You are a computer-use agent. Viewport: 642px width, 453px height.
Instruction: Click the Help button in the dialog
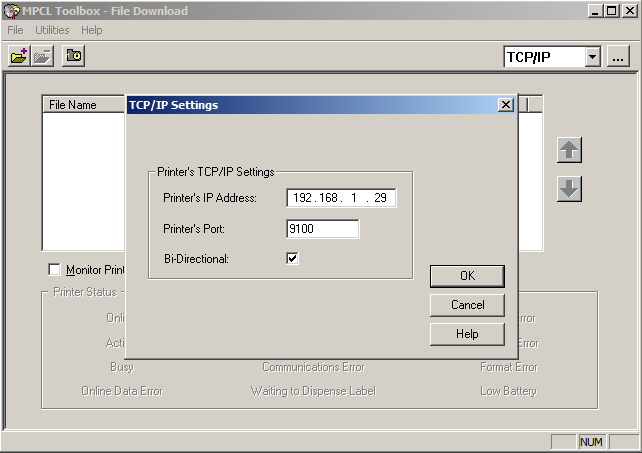467,334
